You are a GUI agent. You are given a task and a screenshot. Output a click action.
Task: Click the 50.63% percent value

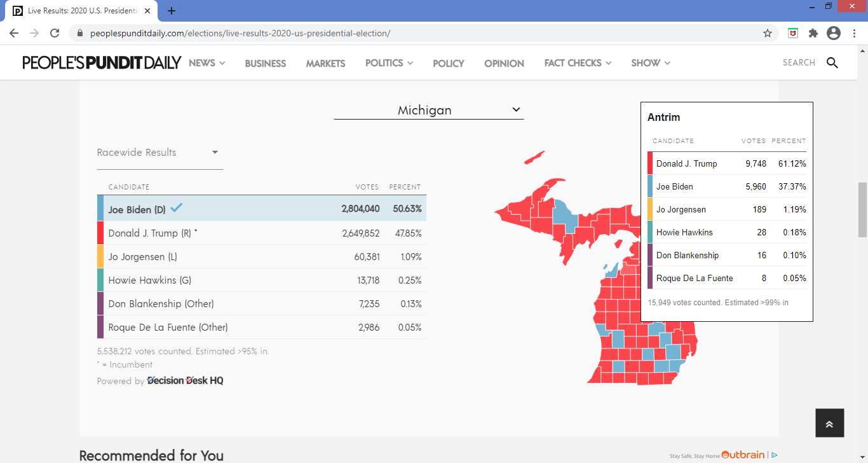coord(407,209)
